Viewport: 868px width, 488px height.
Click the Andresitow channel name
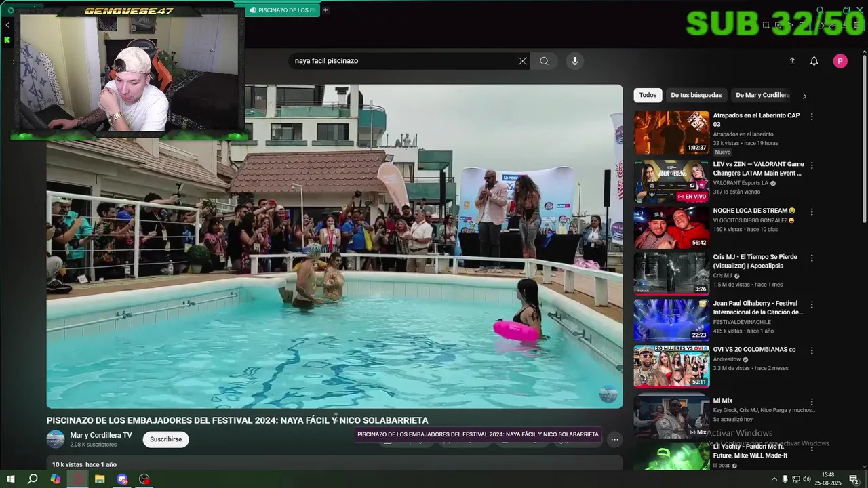727,359
